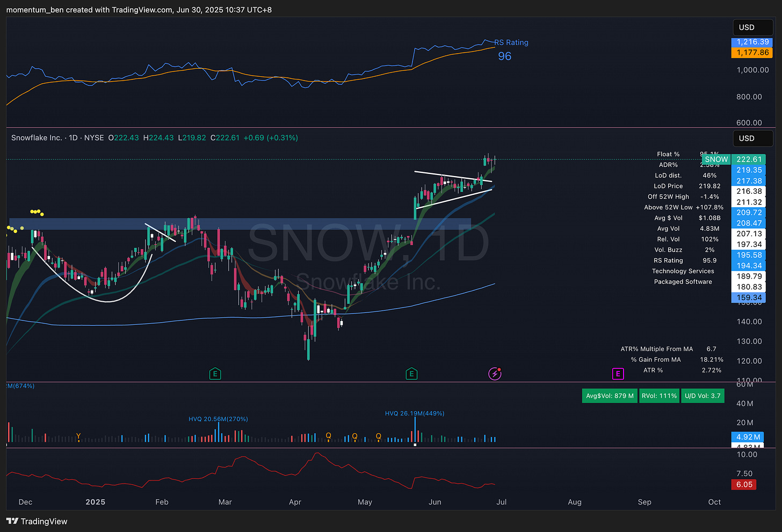Click the red 6.05 indicator value label
The height and width of the screenshot is (532, 782).
(x=744, y=484)
